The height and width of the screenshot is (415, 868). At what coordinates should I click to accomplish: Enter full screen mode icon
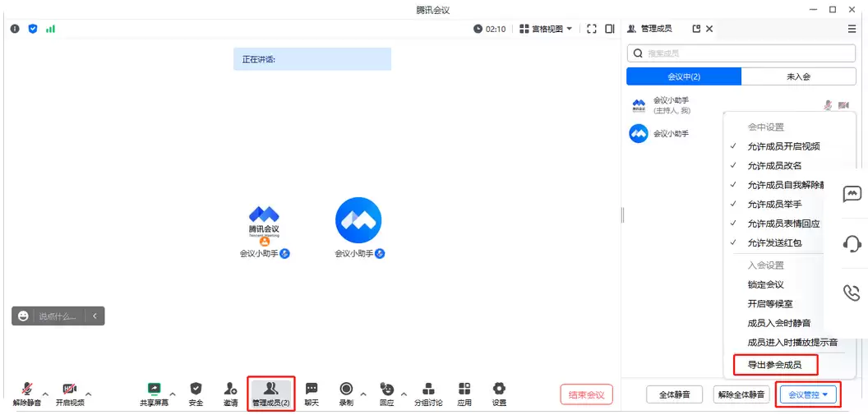[591, 29]
